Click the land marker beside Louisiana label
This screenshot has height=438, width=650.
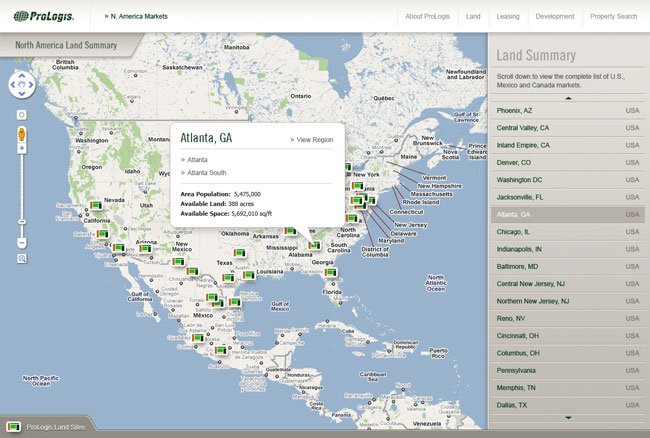(x=249, y=275)
